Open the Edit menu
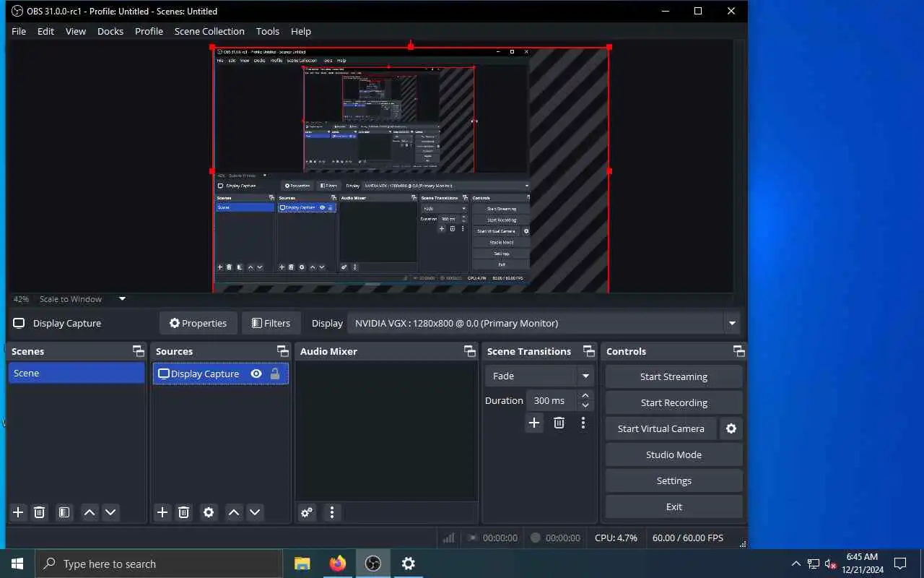The height and width of the screenshot is (578, 924). click(45, 31)
